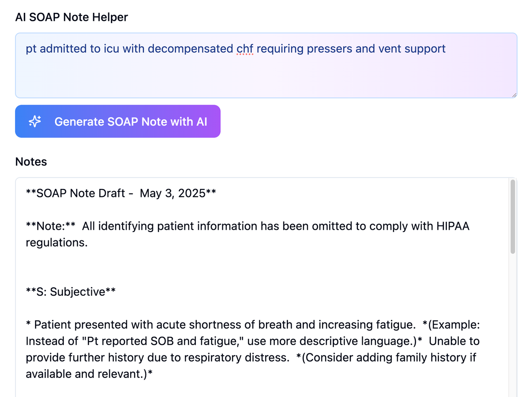The image size is (532, 397).
Task: Place cursor in the SOAP Note Draft heading
Action: coord(121,194)
